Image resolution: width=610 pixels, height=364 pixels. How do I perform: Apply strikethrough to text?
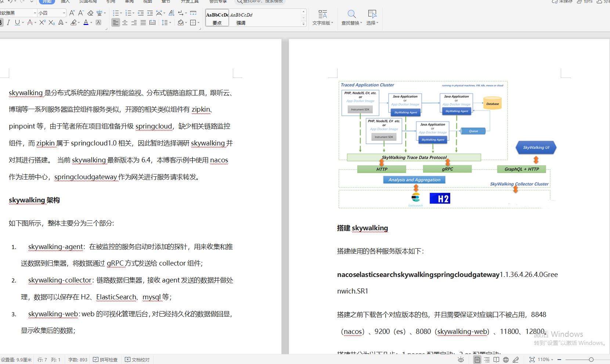[x=30, y=23]
